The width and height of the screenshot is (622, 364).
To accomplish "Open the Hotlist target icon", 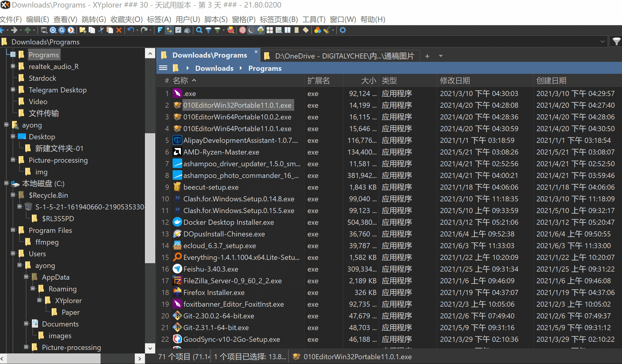I will [x=53, y=30].
